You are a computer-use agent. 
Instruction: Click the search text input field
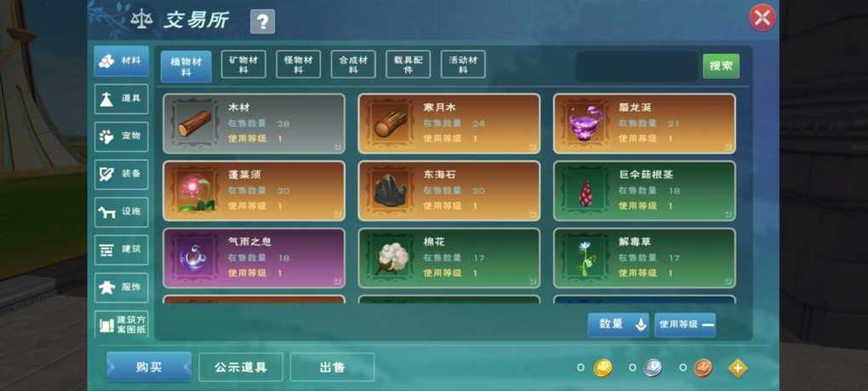click(x=636, y=66)
